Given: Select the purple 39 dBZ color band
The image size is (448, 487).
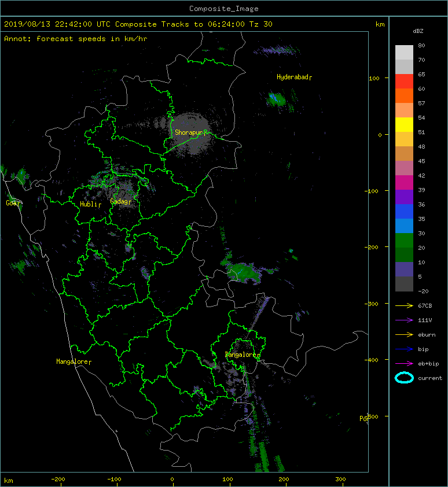Looking at the screenshot, I should coord(404,197).
